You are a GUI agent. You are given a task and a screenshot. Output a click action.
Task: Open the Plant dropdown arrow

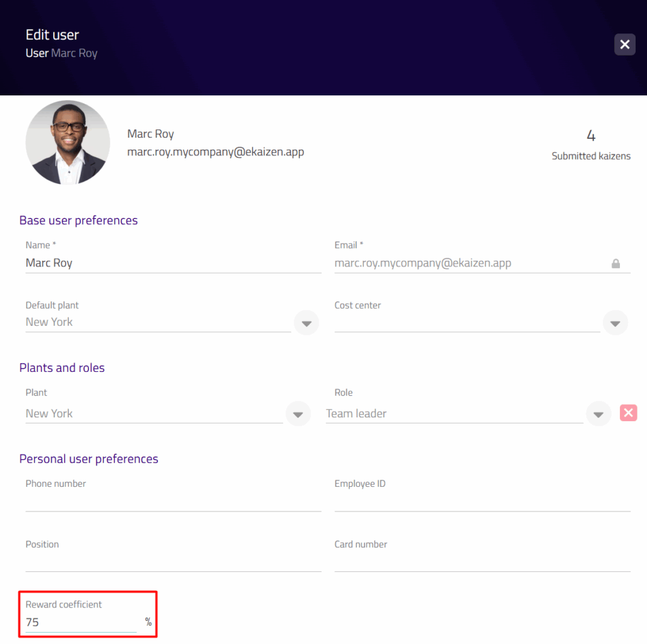[x=298, y=414]
